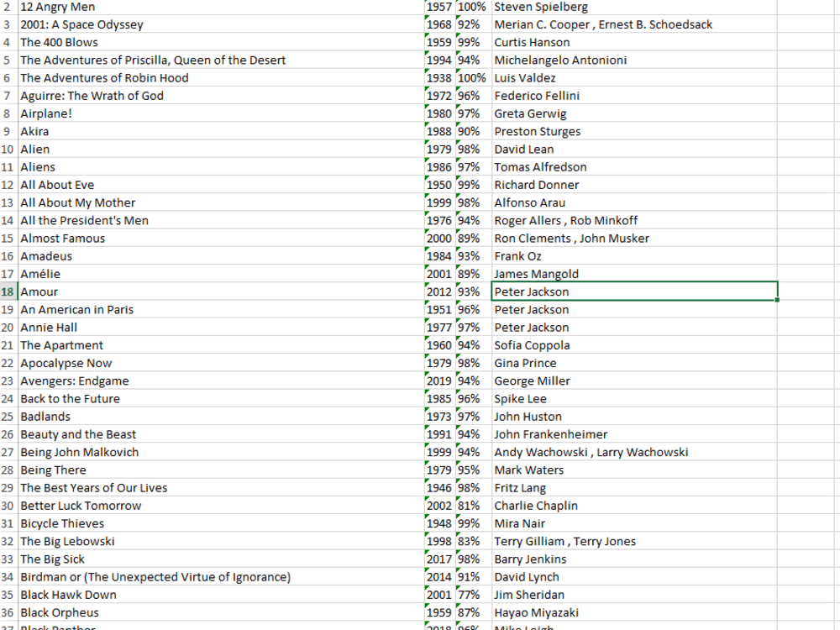The height and width of the screenshot is (630, 840).
Task: Select the Better Luck Tomorrow cell
Action: 221,505
